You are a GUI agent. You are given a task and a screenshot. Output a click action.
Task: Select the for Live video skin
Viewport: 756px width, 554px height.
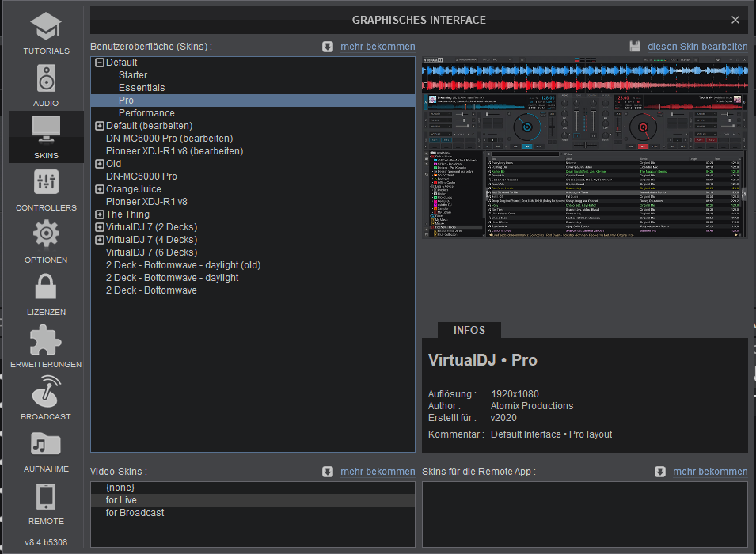coord(253,500)
